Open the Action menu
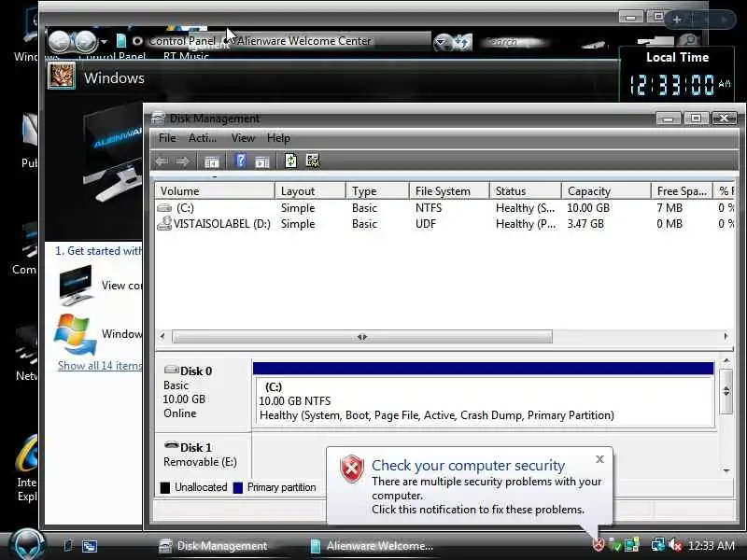 (x=202, y=138)
